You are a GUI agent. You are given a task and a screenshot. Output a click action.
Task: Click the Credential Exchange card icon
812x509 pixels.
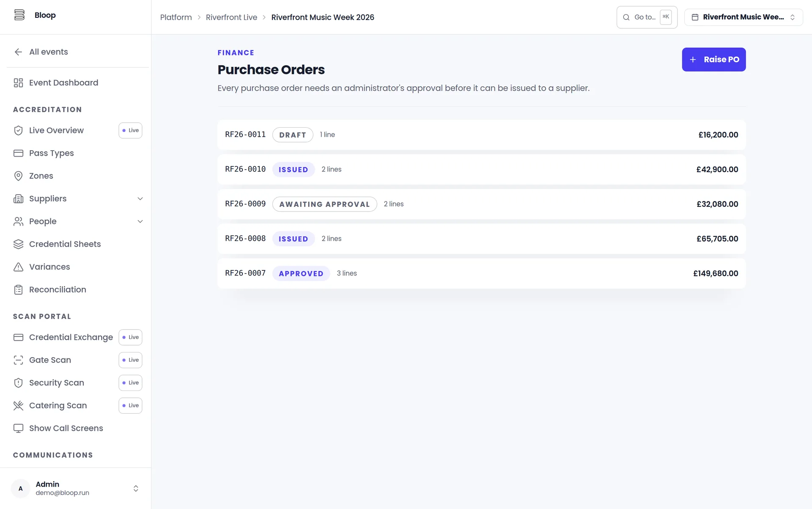point(18,337)
